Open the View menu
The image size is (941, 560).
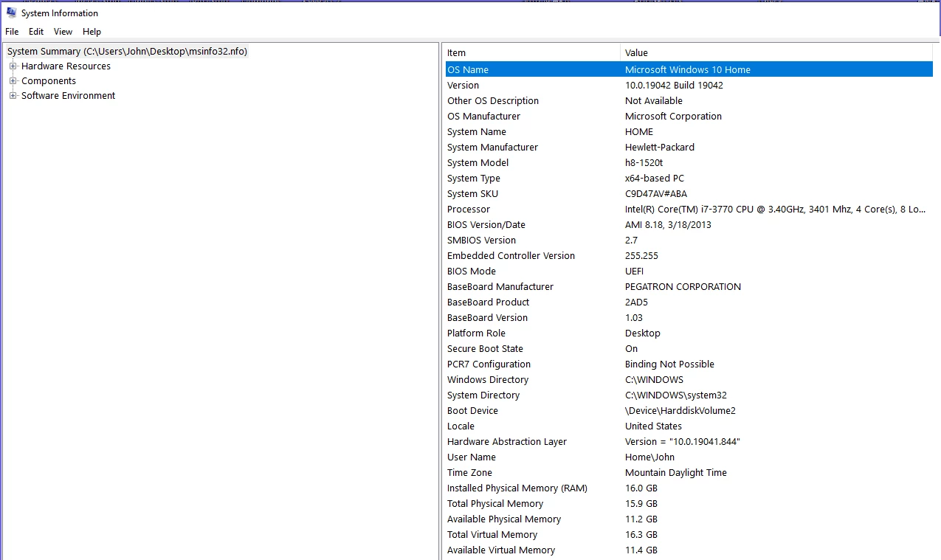(63, 32)
